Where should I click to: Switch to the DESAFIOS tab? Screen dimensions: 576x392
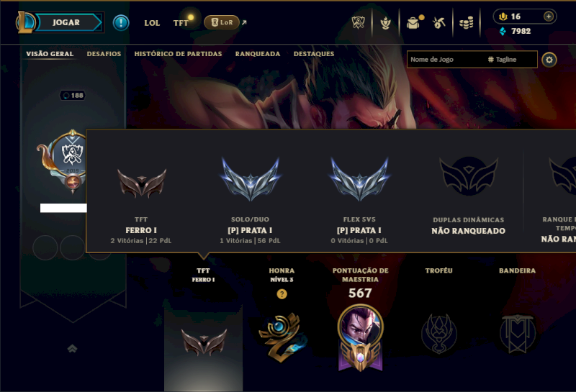(x=104, y=54)
